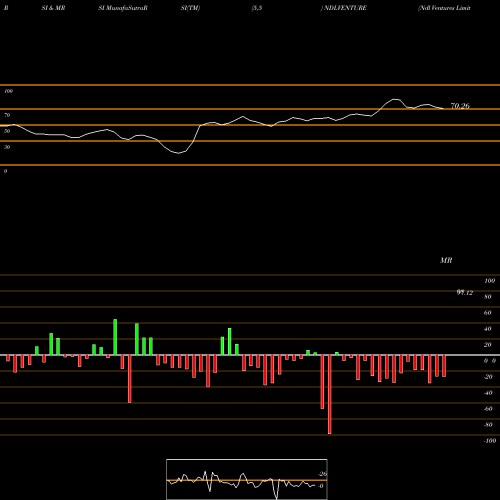500x500 pixels.
Task: Click the -100 label on MR axis
Action: point(490,441)
